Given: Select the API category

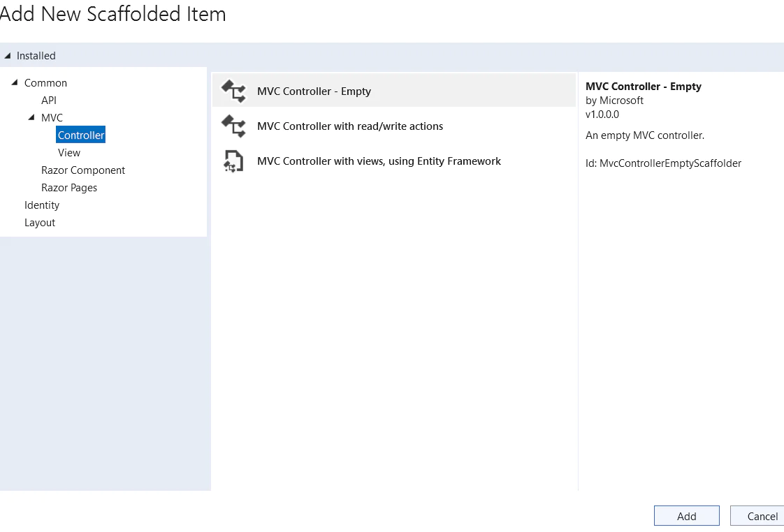Looking at the screenshot, I should (49, 101).
